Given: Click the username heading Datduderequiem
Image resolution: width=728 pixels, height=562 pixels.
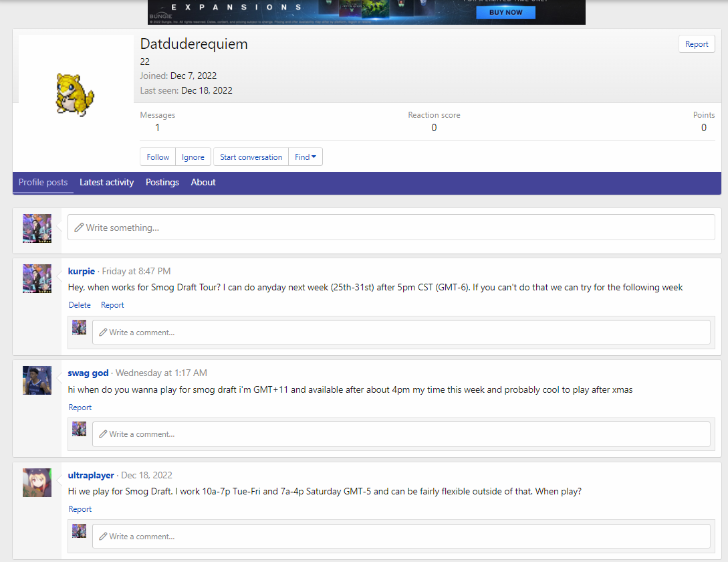Looking at the screenshot, I should tap(194, 43).
